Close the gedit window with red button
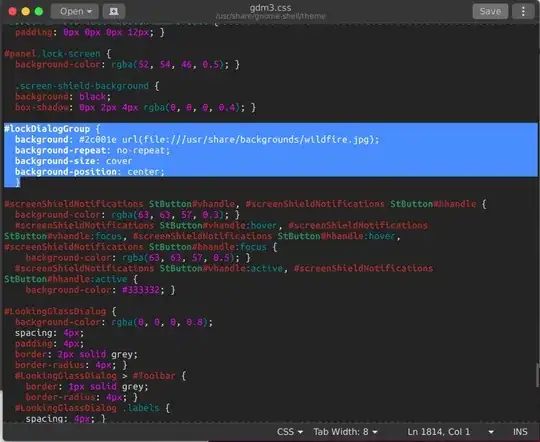Viewport: 540px width, 442px height. pos(12,11)
